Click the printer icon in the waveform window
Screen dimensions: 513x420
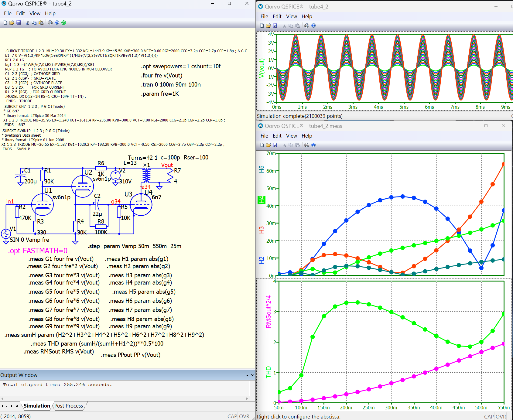coord(307,26)
